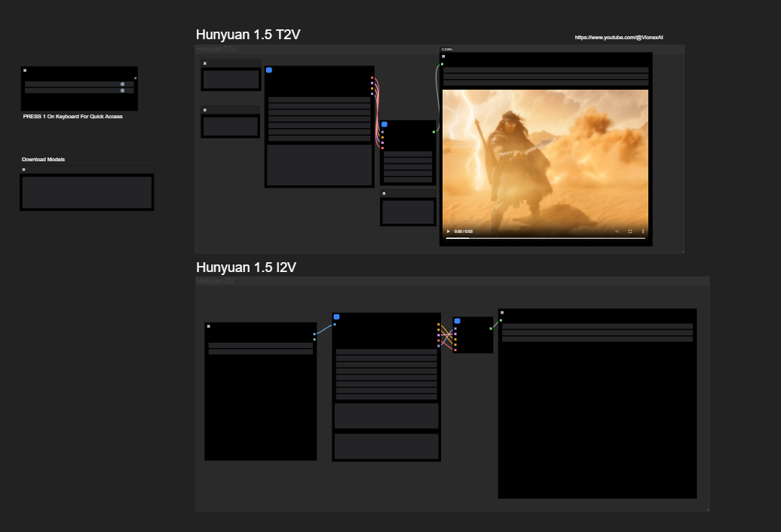Click blue subgraph icon on small T2V node

[x=384, y=124]
